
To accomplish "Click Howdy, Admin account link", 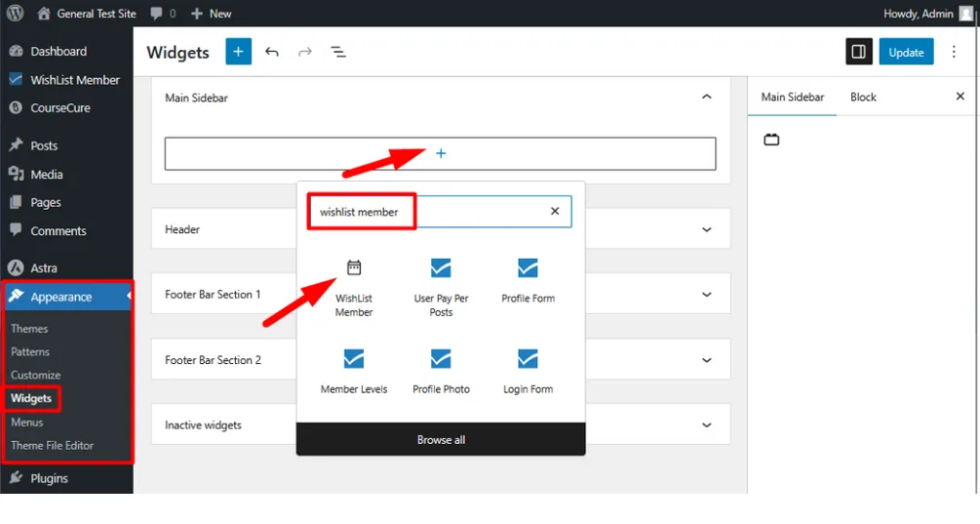I will [919, 13].
